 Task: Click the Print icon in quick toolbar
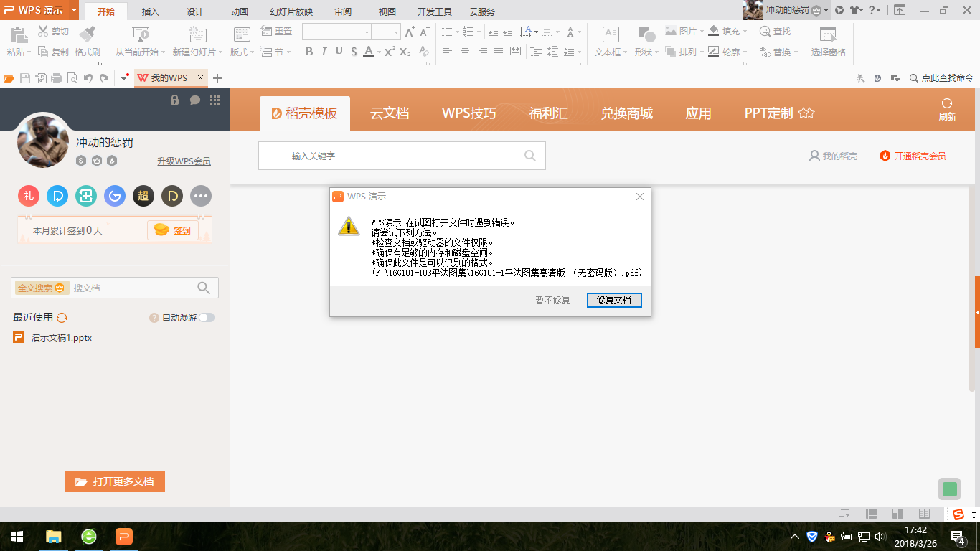57,78
